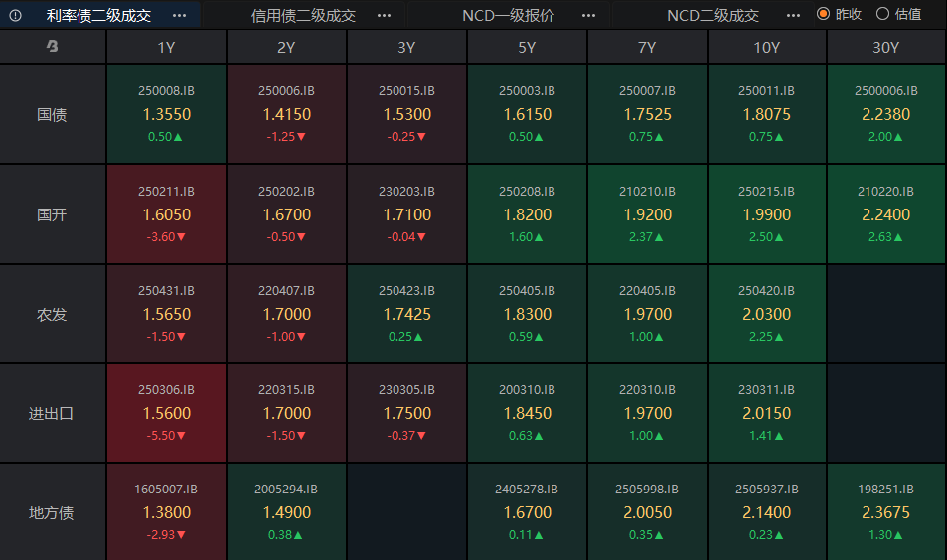947x560 pixels.
Task: Open the NCD二级成交 tab
Action: [712, 15]
